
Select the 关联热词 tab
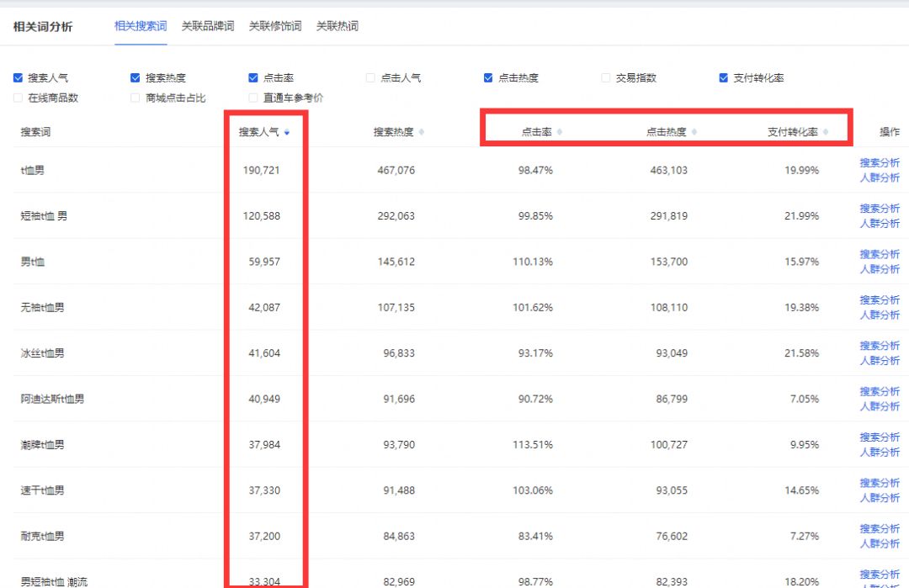point(338,25)
